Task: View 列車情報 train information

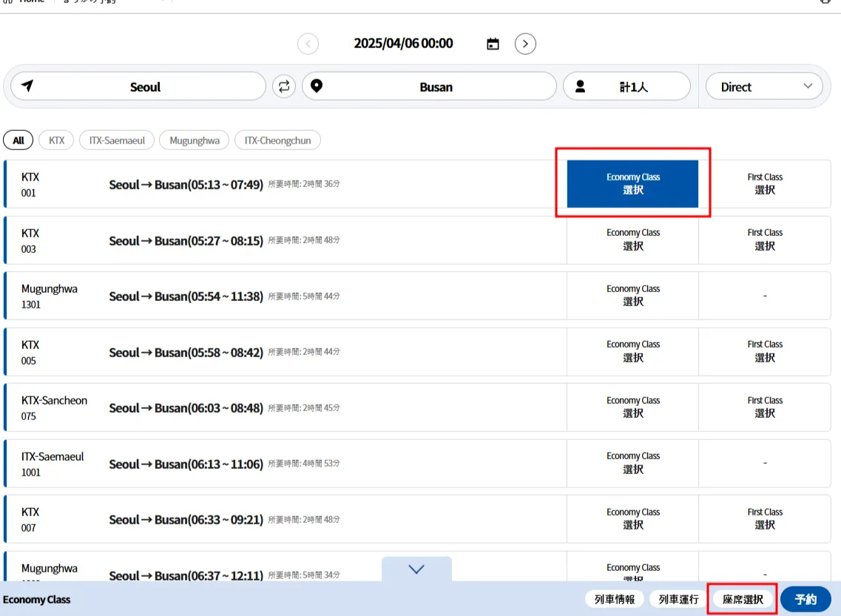Action: point(614,599)
